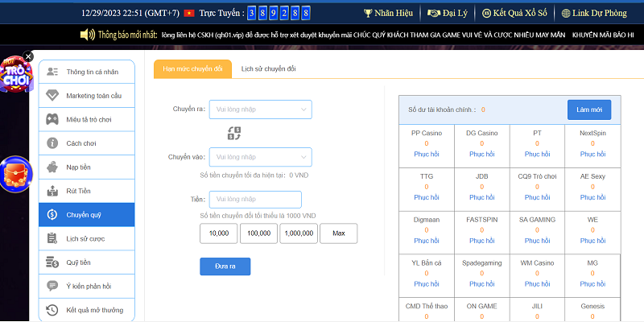Click the Cách chơi info icon
Screen dimensions: 644x322
pyautogui.click(x=52, y=143)
